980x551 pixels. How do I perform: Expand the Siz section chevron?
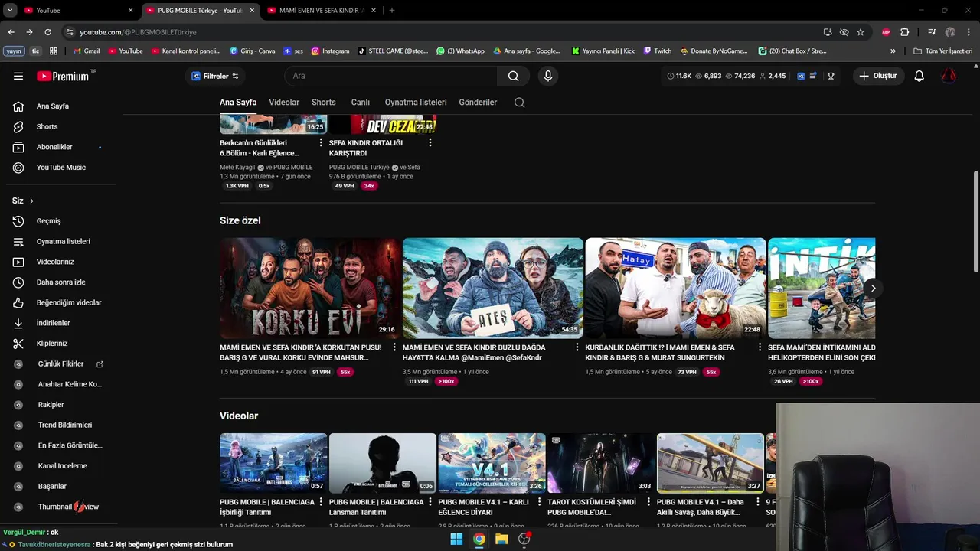coord(31,201)
